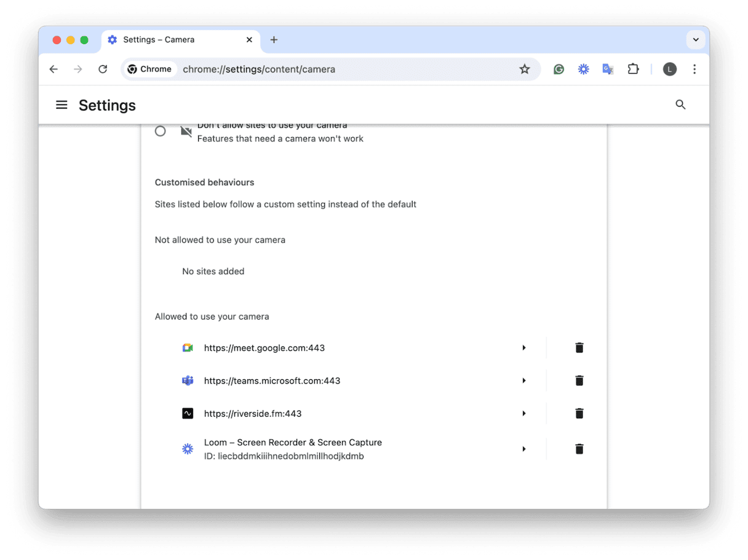Image resolution: width=748 pixels, height=560 pixels.
Task: Click the Google Translate extension icon
Action: pyautogui.click(x=608, y=69)
